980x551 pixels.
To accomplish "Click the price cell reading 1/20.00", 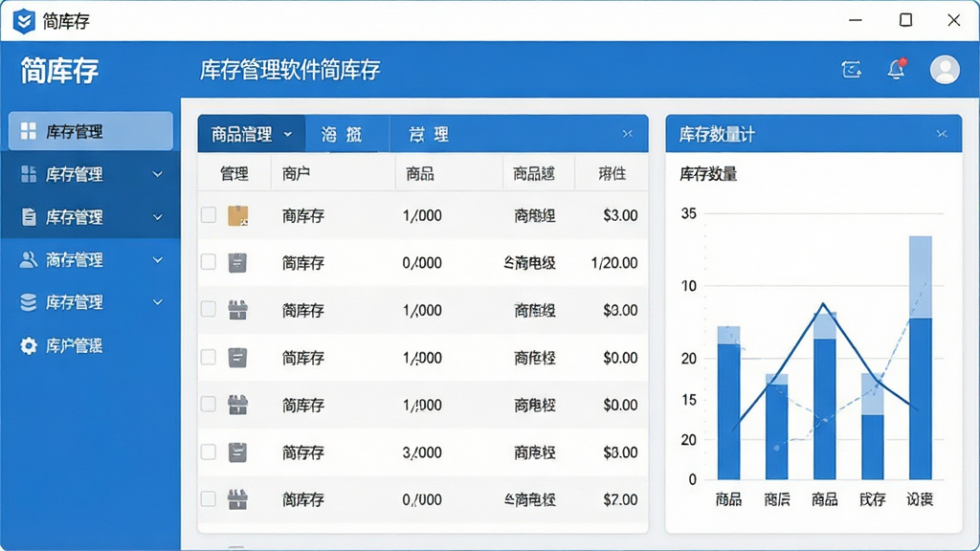I will (x=614, y=263).
